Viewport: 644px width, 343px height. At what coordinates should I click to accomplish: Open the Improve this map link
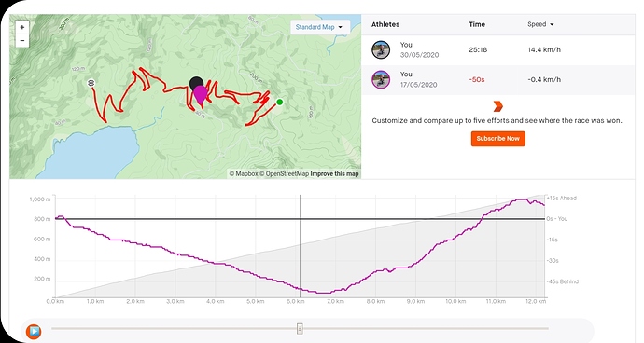click(335, 174)
